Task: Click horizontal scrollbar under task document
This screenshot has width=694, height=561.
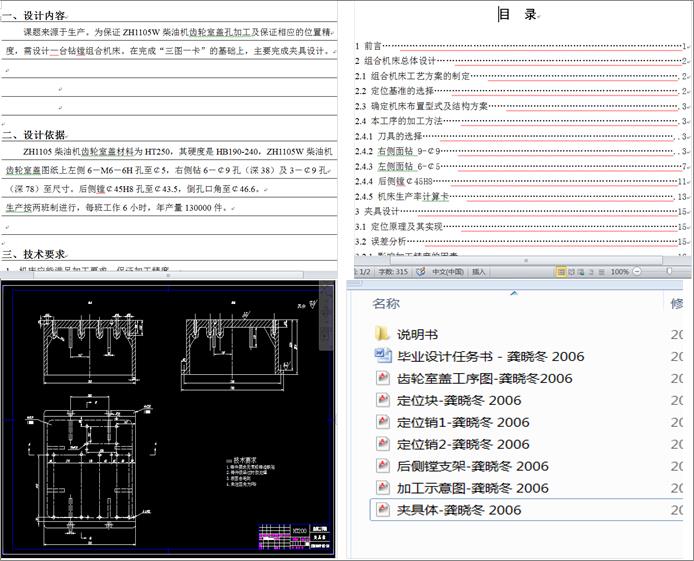Action: point(168,275)
